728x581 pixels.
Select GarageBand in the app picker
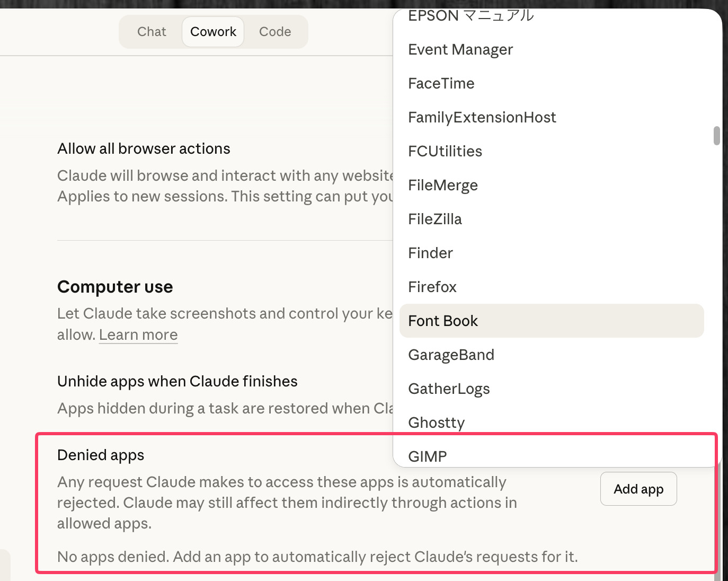(x=451, y=355)
